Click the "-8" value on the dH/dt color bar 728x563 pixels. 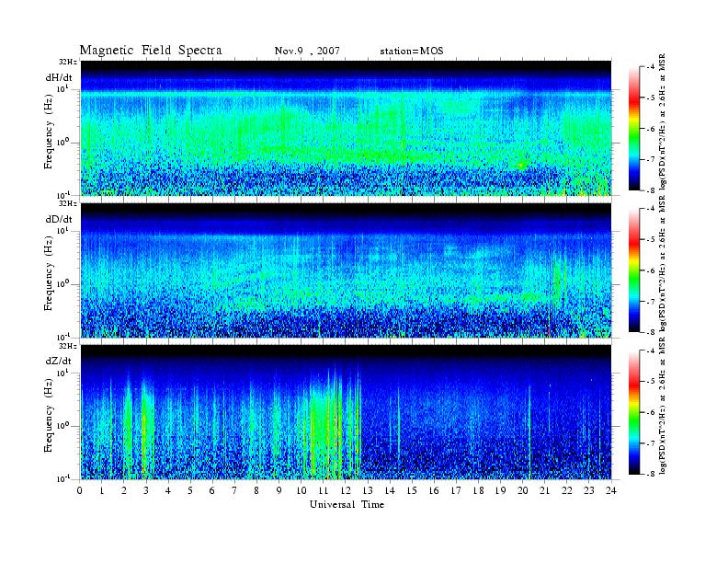pyautogui.click(x=651, y=190)
